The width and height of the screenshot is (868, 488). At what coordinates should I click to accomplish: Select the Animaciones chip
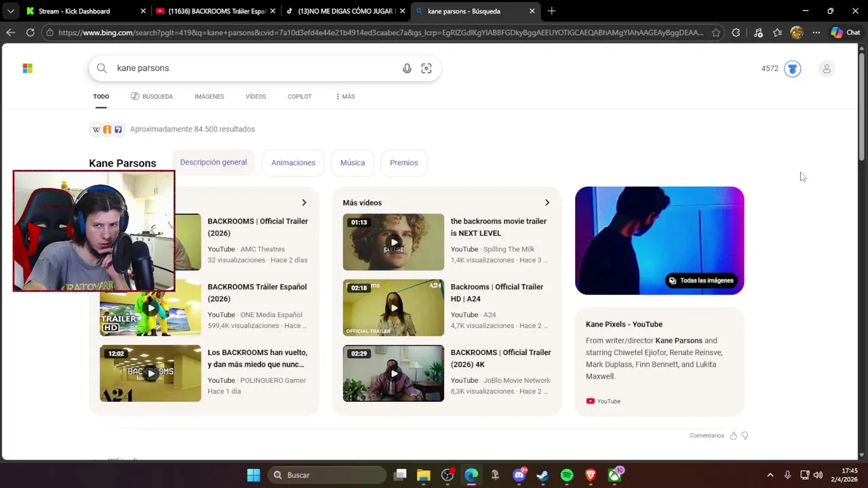coord(293,163)
